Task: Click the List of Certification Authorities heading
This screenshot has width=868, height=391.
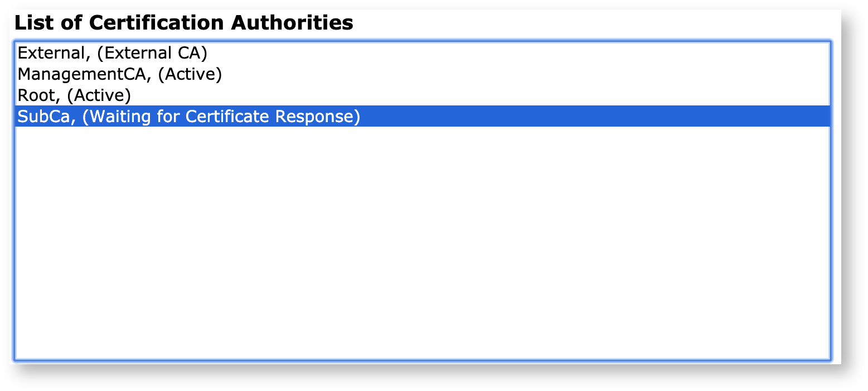Action: tap(183, 23)
